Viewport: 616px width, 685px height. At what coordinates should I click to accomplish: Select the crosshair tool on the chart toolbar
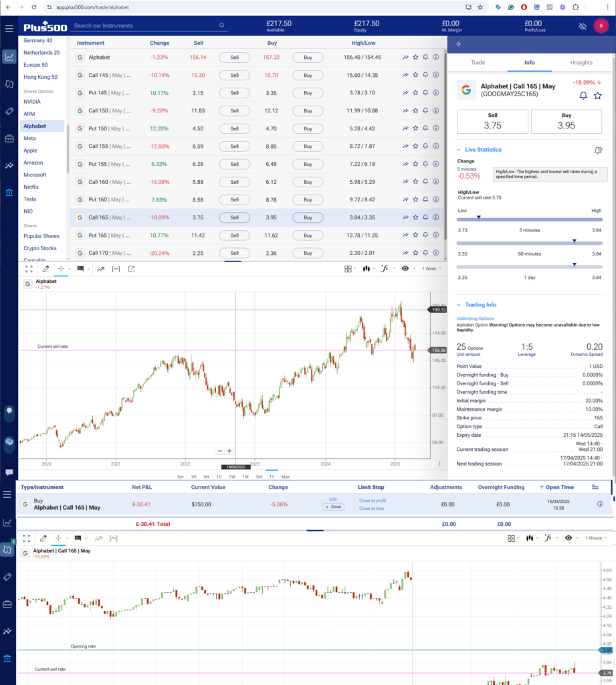60,269
